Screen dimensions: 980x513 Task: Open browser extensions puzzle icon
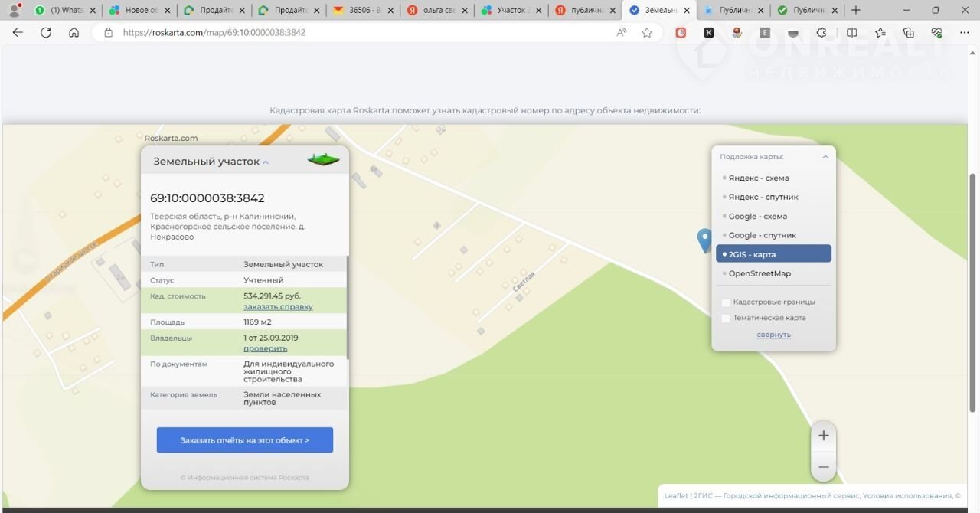click(822, 33)
